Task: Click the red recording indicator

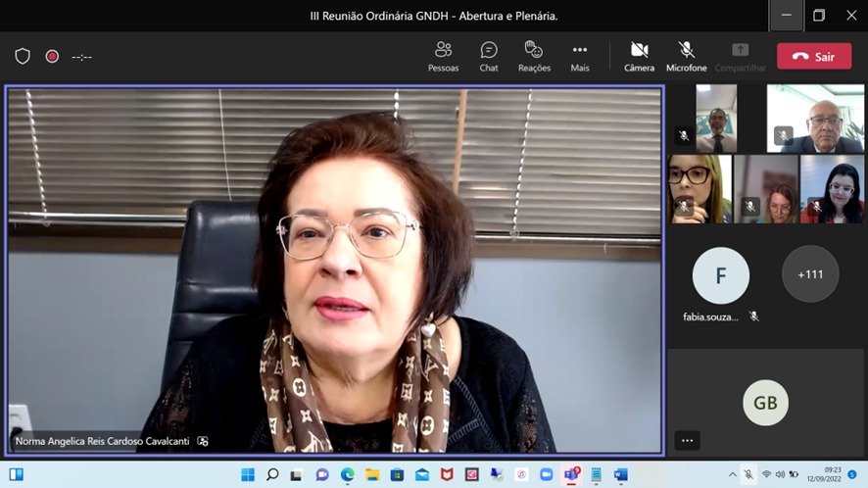Action: tap(52, 56)
